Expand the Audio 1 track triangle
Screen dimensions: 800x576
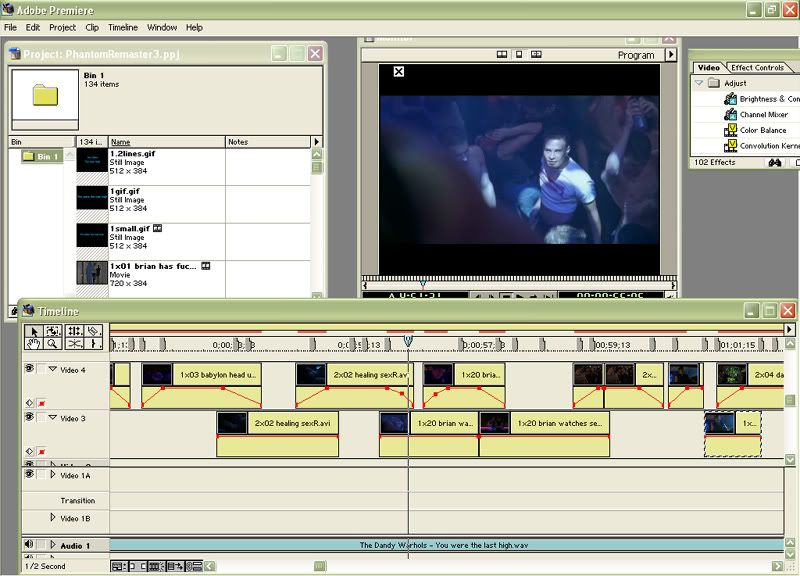[53, 545]
